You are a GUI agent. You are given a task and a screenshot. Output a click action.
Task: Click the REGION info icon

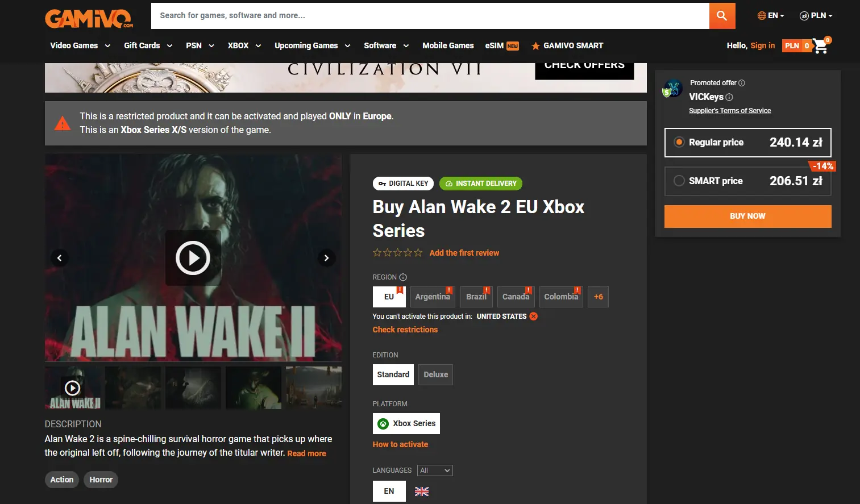[x=403, y=277]
